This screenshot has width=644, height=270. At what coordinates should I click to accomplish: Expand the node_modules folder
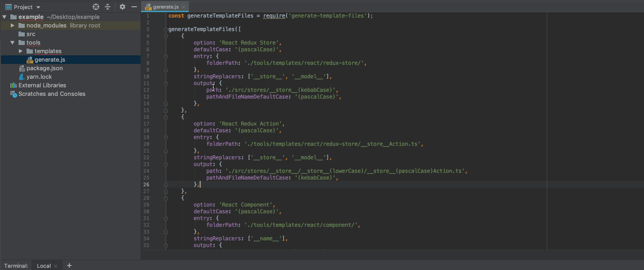pyautogui.click(x=13, y=25)
